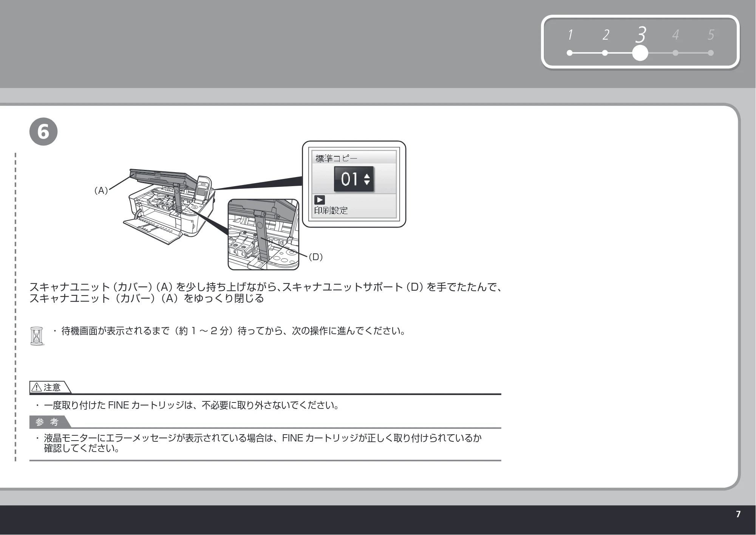Click step 2 in progress indicator
The width and height of the screenshot is (756, 535).
click(x=605, y=43)
